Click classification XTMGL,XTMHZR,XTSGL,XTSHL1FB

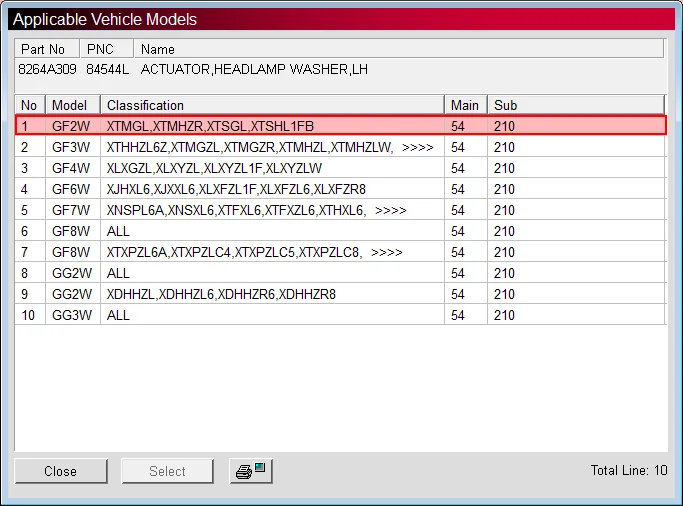210,126
